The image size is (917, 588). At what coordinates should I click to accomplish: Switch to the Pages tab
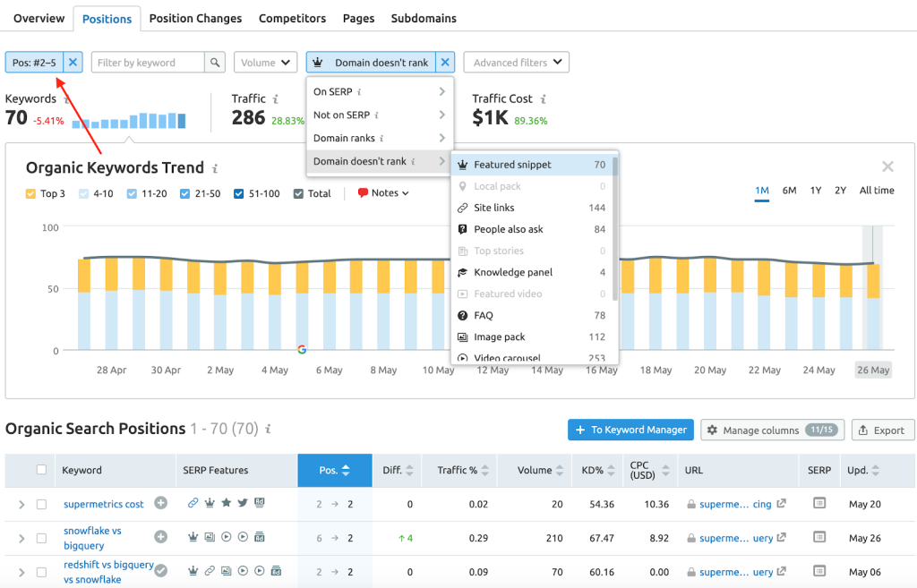pos(358,19)
